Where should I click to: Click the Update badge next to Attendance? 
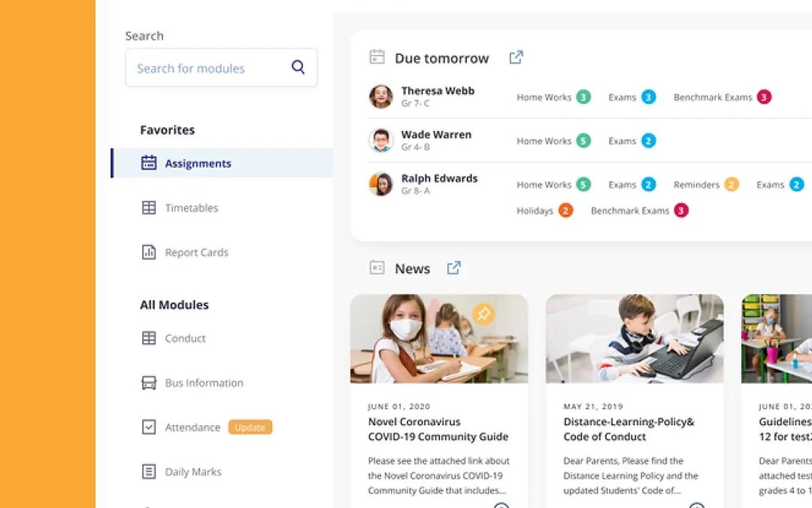pyautogui.click(x=250, y=427)
